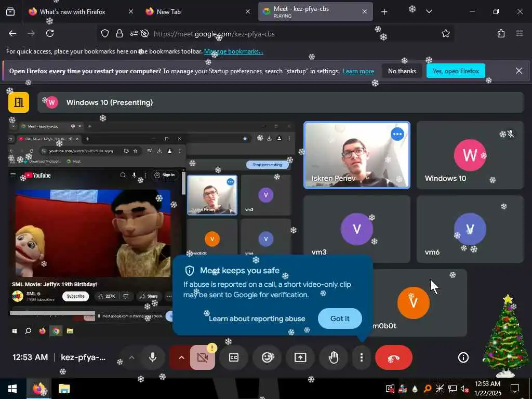Click Sign in on shared YouTube page
This screenshot has height=399, width=532.
pyautogui.click(x=165, y=175)
